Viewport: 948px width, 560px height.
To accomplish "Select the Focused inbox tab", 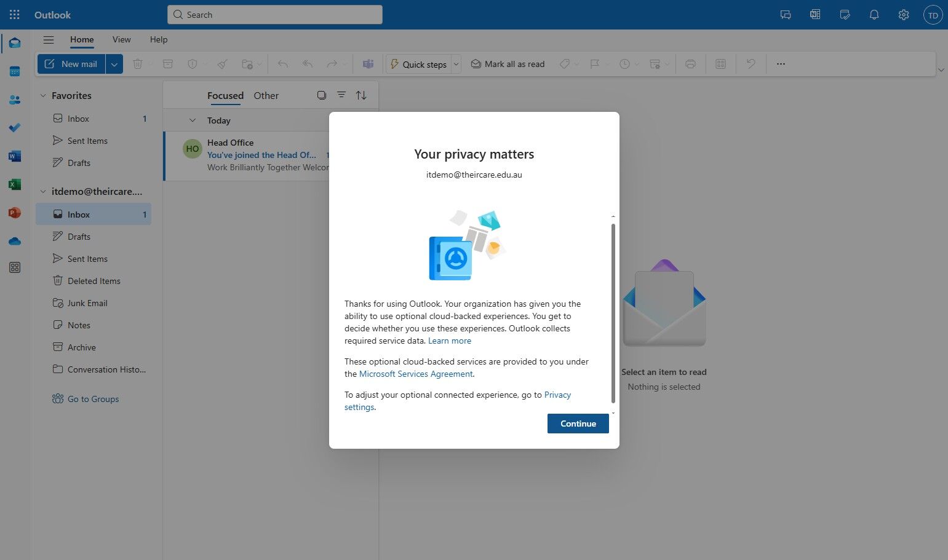I will pyautogui.click(x=225, y=95).
